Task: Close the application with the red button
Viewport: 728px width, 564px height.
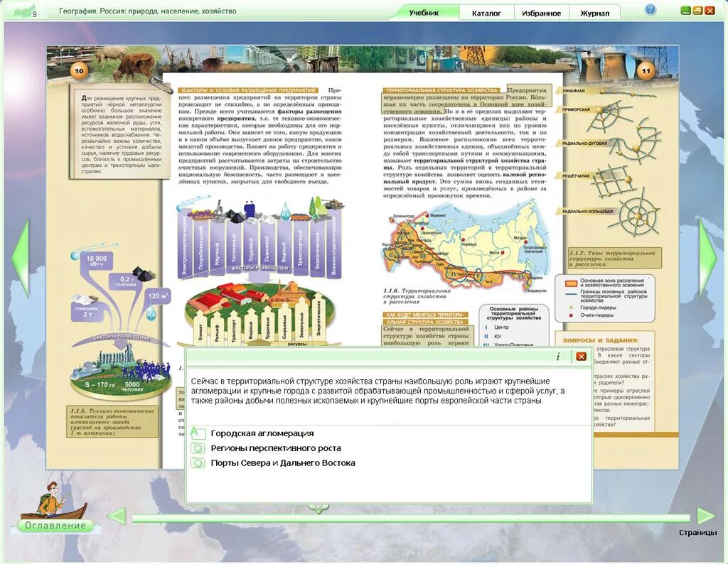Action: tap(710, 10)
